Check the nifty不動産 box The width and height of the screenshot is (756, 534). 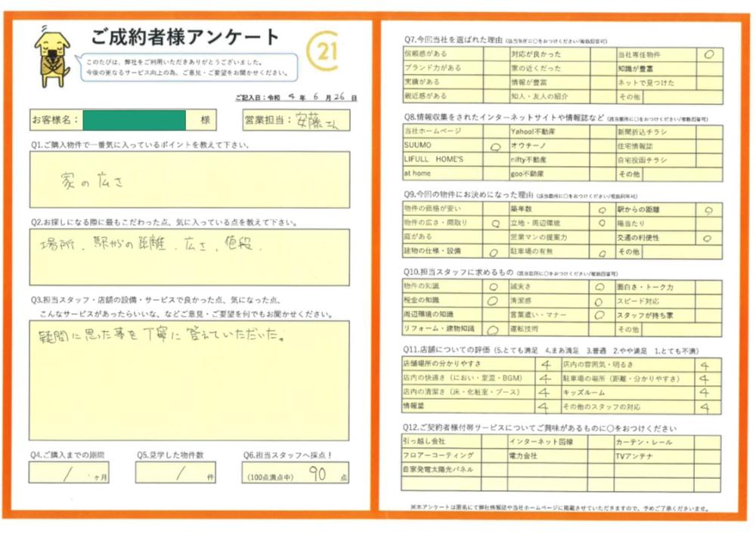tap(603, 159)
